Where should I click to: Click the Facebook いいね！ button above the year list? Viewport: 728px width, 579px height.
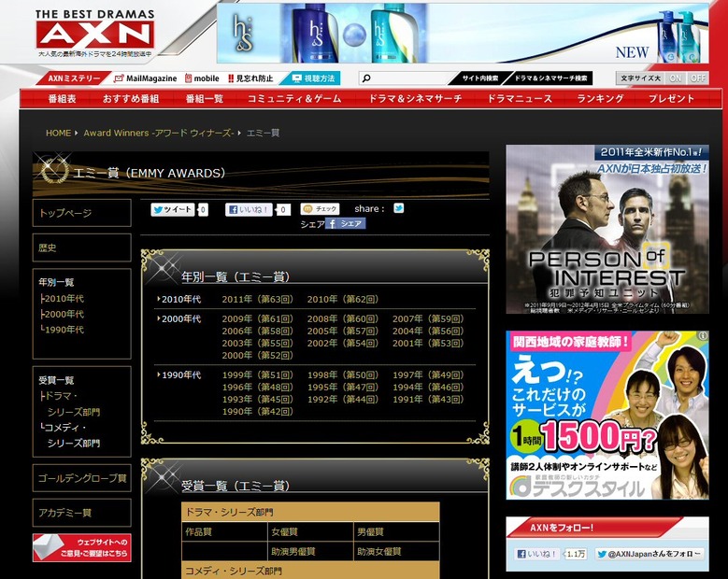point(249,210)
